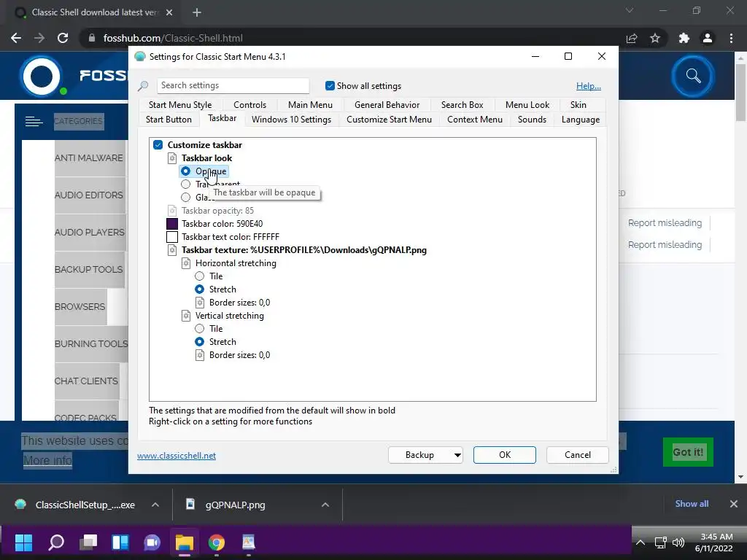Switch to Start Menu Style tab

180,105
